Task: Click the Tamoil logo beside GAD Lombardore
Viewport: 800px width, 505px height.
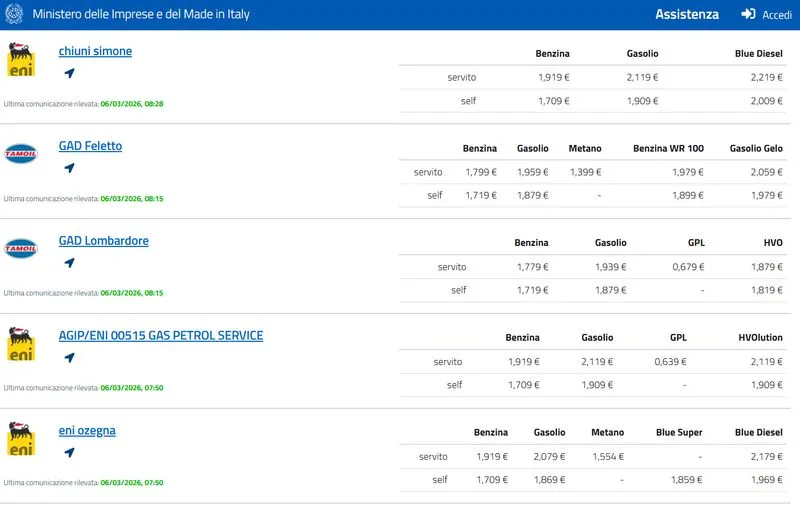Action: click(x=21, y=248)
